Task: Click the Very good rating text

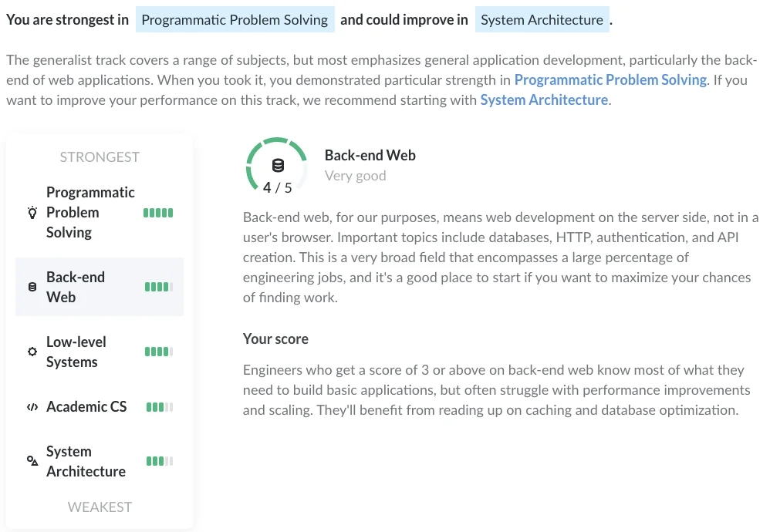Action: (356, 175)
